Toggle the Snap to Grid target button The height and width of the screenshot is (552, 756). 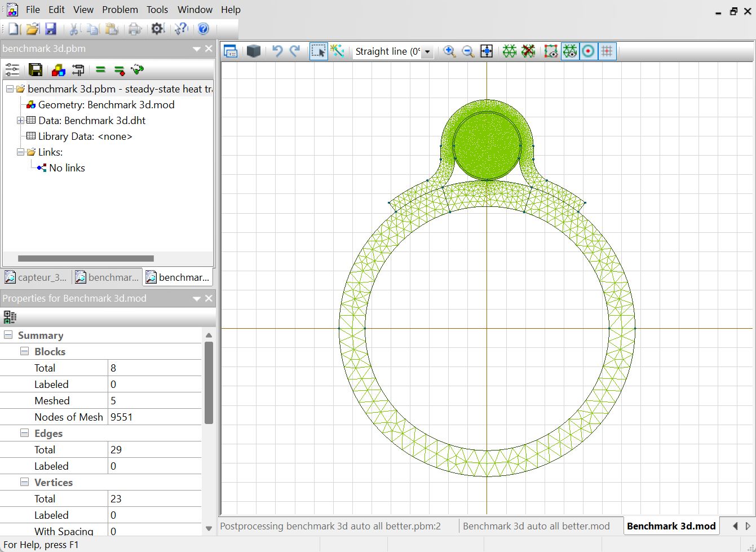click(x=589, y=51)
